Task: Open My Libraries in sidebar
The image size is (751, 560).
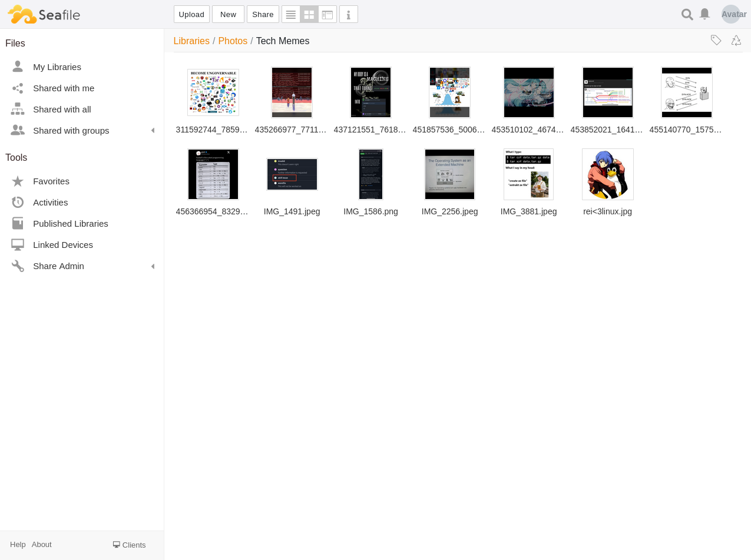Action: [x=57, y=67]
